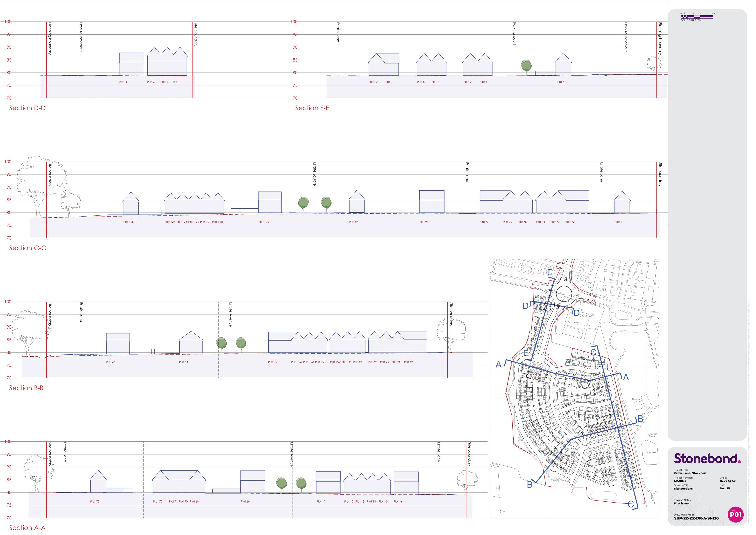Click the blue section marker 'D' left of site plan

click(x=525, y=306)
